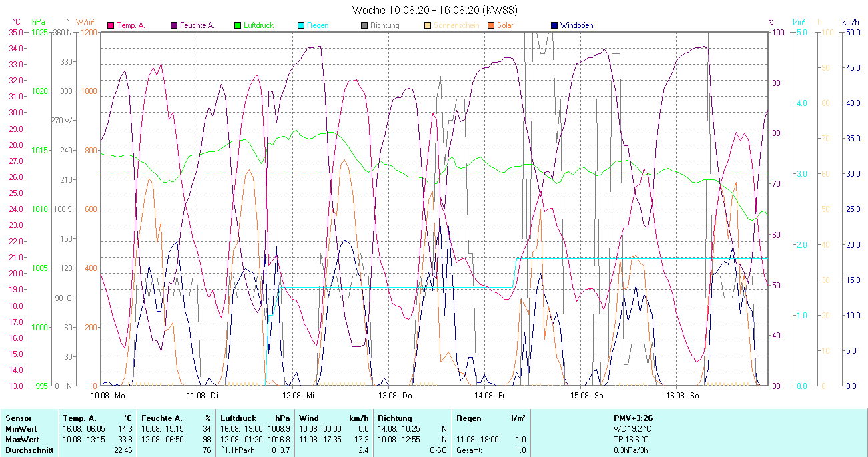Click the 'MinWert' row label

click(21, 429)
